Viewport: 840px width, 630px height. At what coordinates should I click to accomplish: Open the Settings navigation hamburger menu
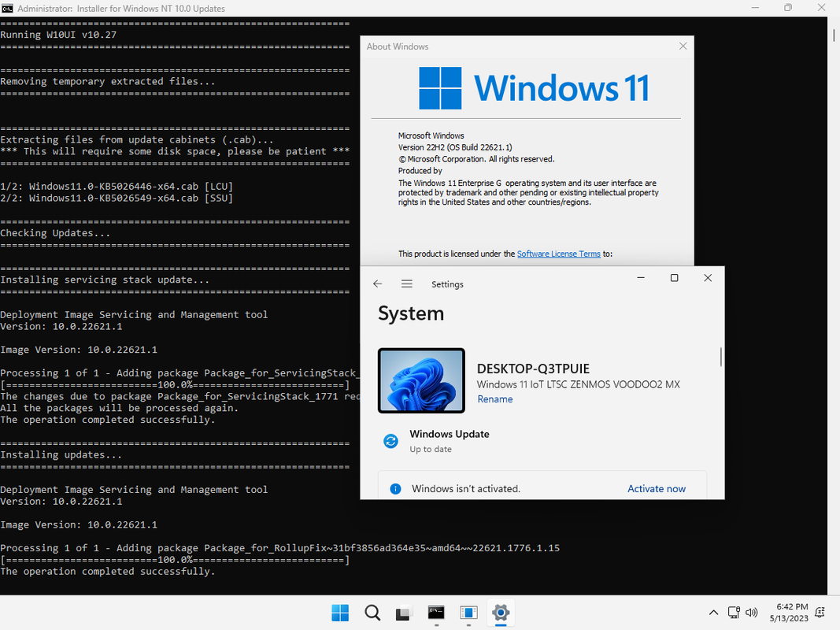point(407,284)
